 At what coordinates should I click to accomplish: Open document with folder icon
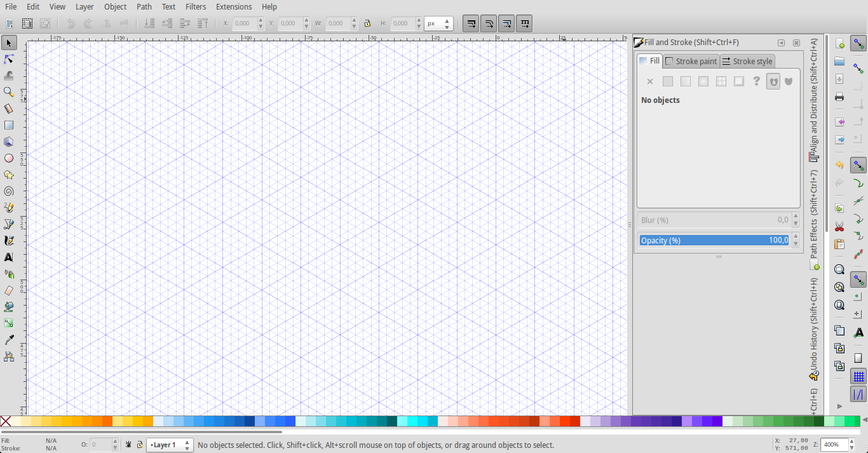[x=839, y=62]
